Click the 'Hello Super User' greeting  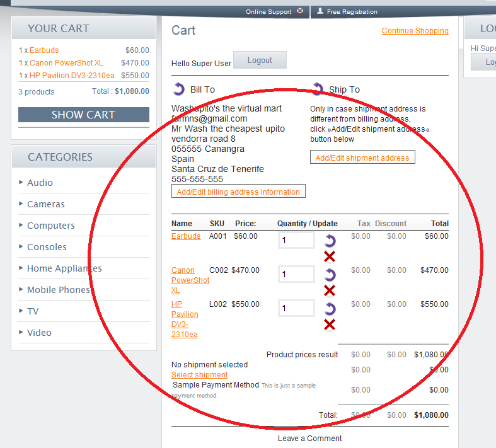201,64
